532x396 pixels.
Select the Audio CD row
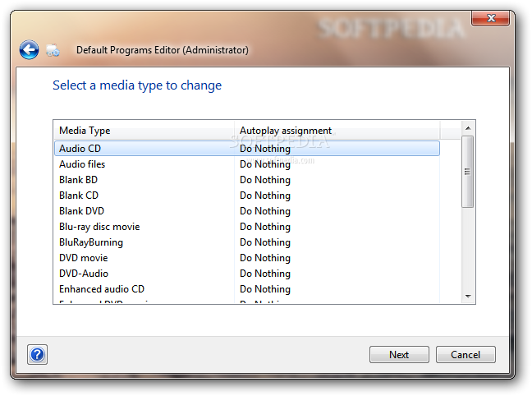click(247, 149)
